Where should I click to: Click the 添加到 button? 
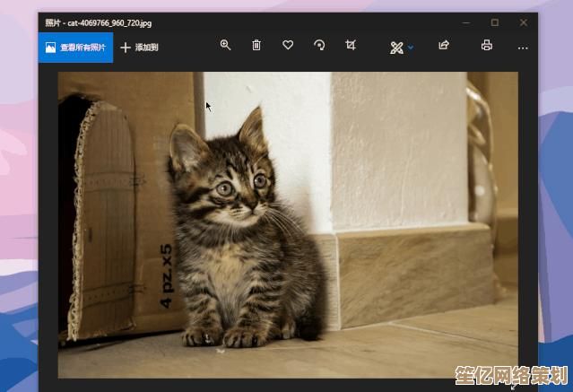point(147,48)
